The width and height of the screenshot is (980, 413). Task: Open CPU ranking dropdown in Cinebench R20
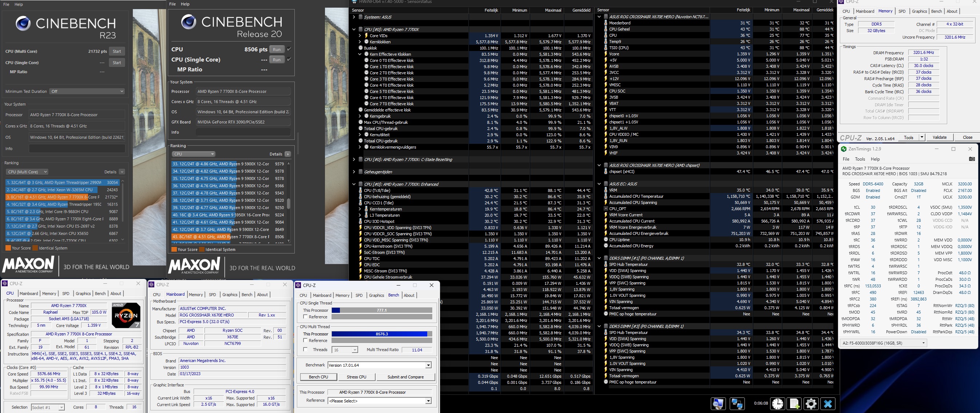194,154
